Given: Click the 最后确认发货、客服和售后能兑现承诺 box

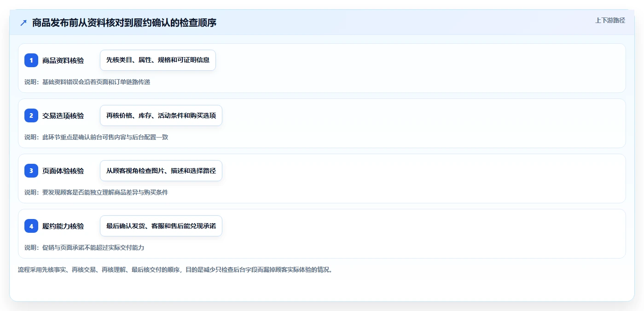Looking at the screenshot, I should click(161, 226).
